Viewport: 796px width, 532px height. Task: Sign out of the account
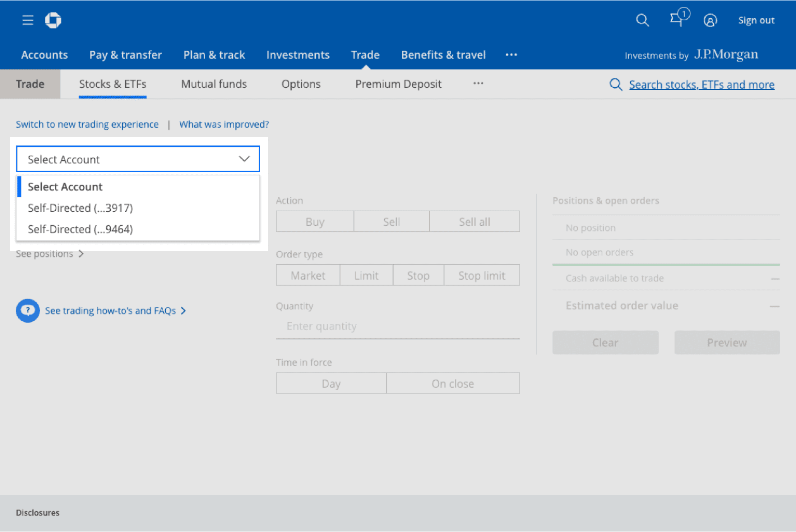point(756,21)
